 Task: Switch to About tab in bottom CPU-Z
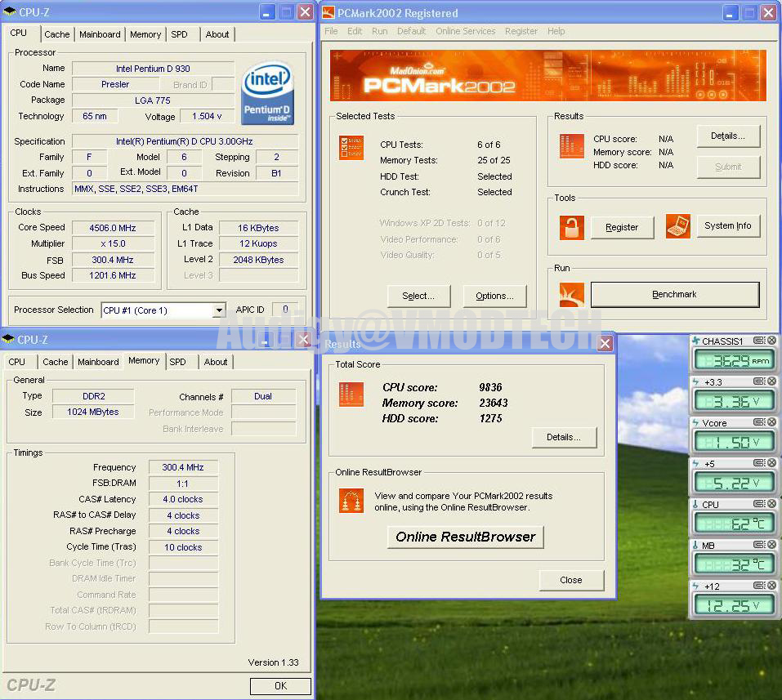[x=216, y=362]
